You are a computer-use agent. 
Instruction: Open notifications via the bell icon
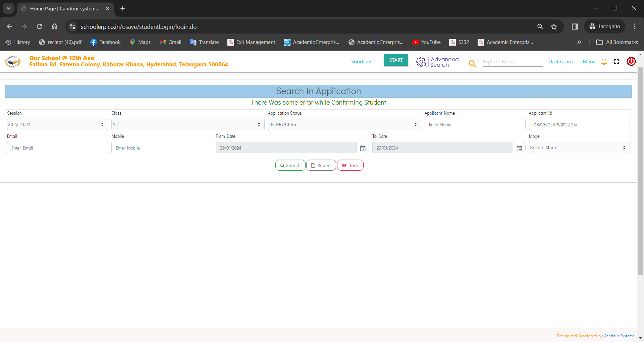604,61
